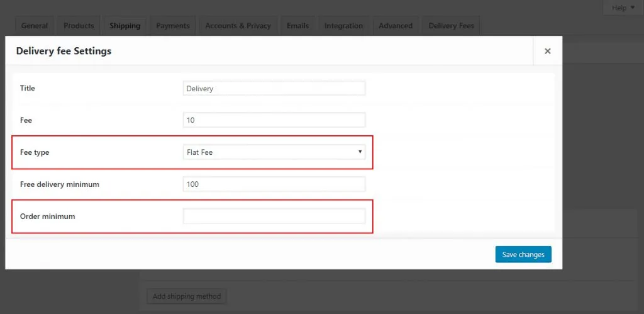Image resolution: width=644 pixels, height=314 pixels.
Task: Switch to the General tab
Action: 35,26
